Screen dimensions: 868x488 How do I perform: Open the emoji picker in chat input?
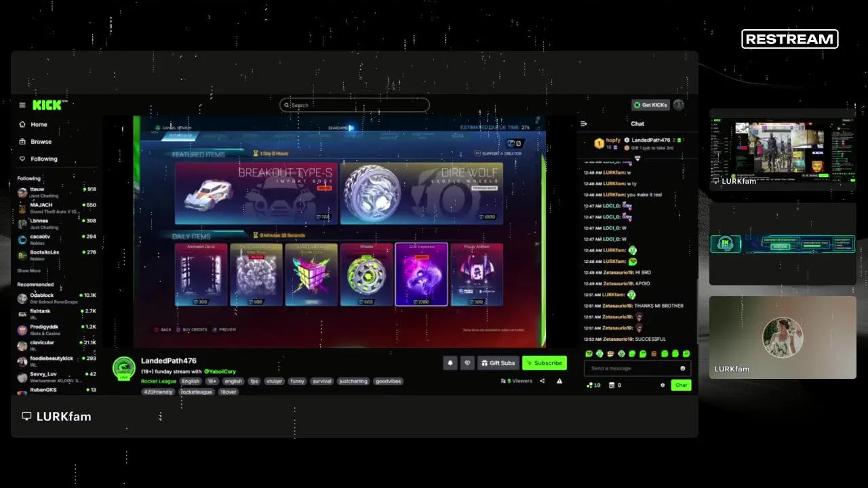683,368
